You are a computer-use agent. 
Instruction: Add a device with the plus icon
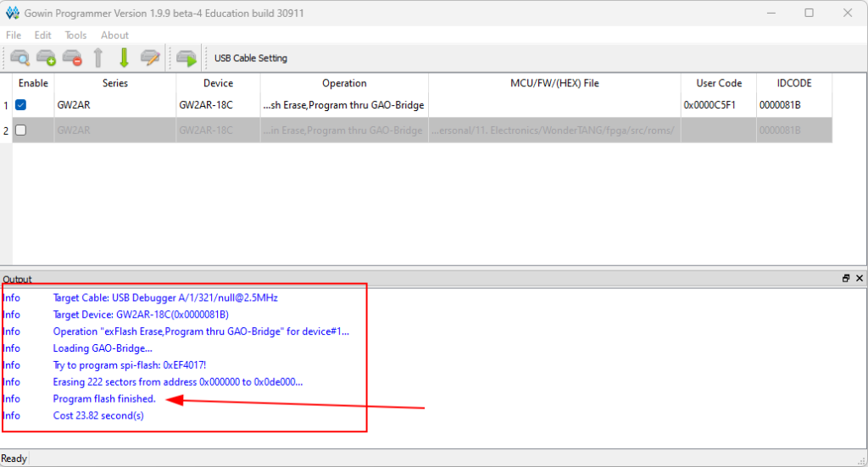point(46,58)
